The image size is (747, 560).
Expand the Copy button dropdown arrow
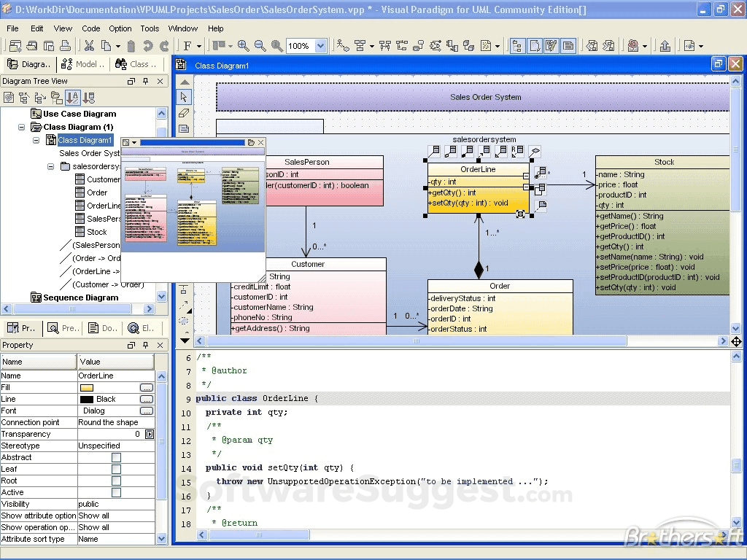pos(118,45)
